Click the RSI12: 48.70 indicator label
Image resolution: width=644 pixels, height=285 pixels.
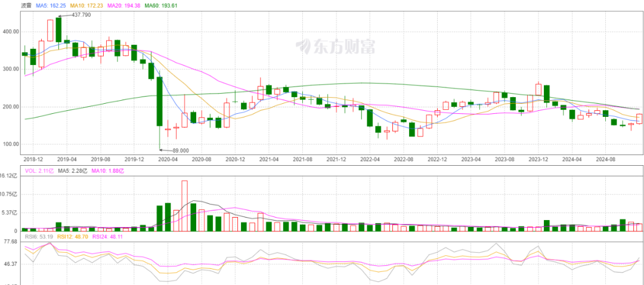point(78,237)
